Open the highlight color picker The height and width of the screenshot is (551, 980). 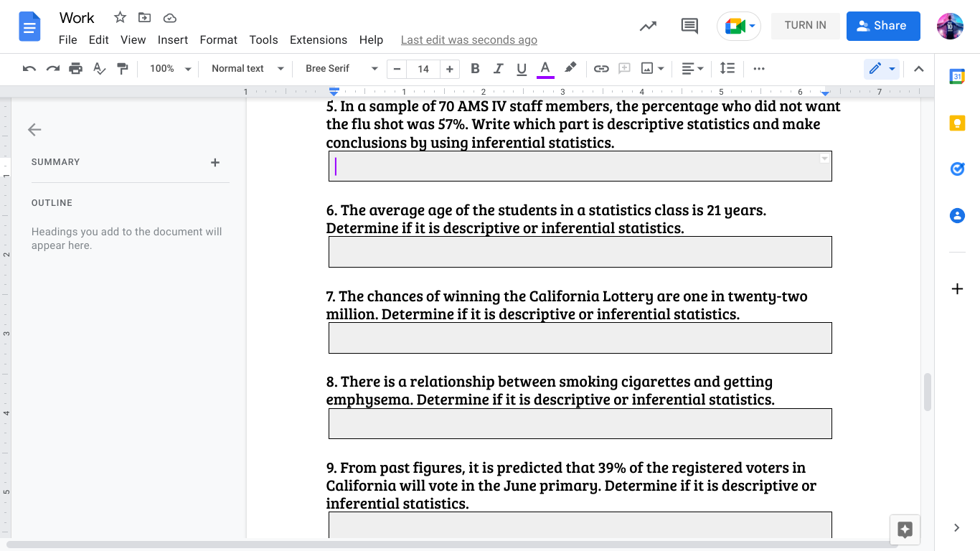pyautogui.click(x=570, y=69)
